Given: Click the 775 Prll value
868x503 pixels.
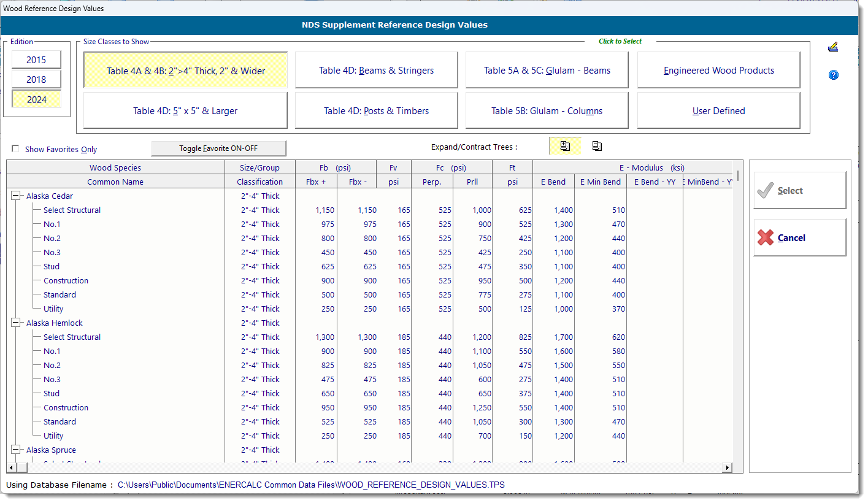Looking at the screenshot, I should pyautogui.click(x=485, y=294).
